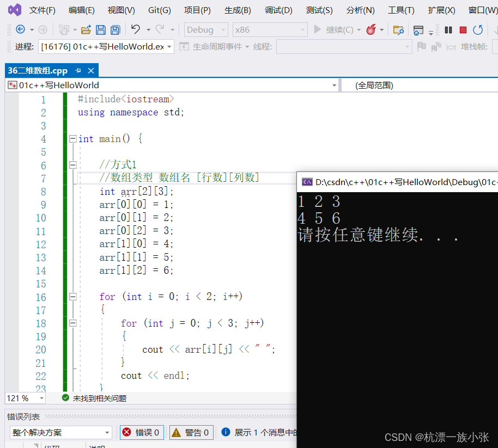
Task: Collapse the outer for loop at line 16
Action: tap(73, 297)
